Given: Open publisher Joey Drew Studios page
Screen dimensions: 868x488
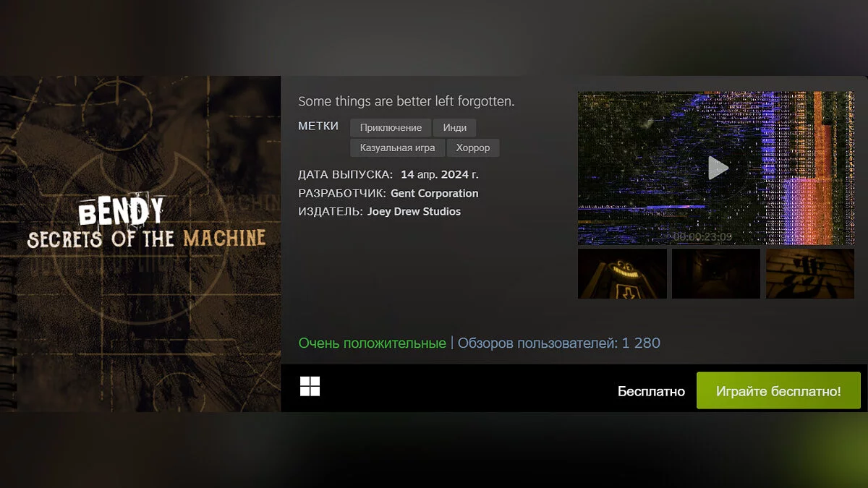Looking at the screenshot, I should 414,212.
